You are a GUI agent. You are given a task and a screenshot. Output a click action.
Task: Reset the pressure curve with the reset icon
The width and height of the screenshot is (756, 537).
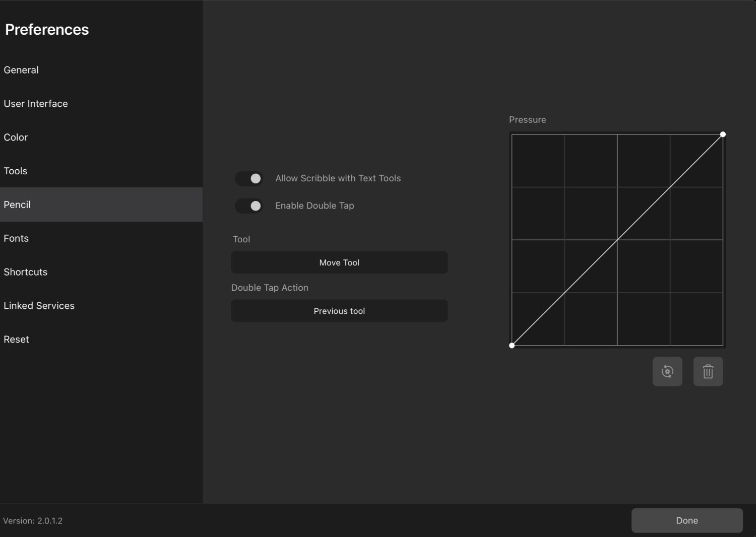667,371
